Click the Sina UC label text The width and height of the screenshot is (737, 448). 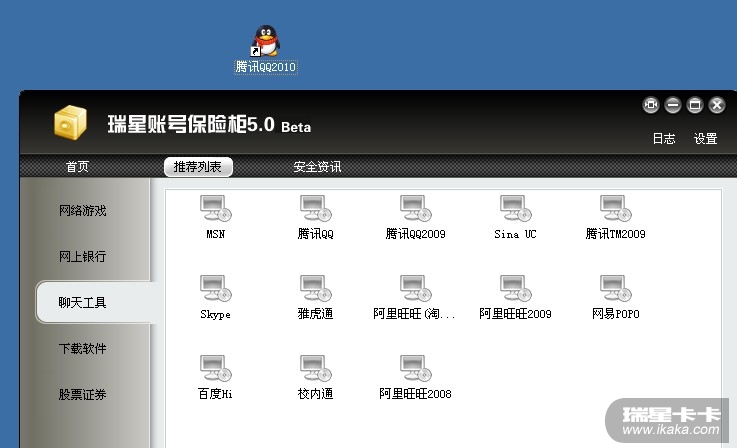pos(515,234)
